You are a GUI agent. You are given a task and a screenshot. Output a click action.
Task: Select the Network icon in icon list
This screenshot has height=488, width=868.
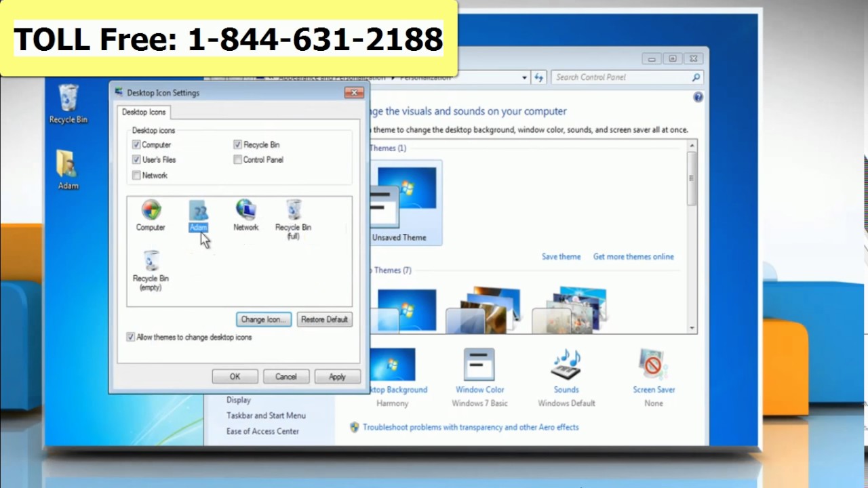[245, 216]
